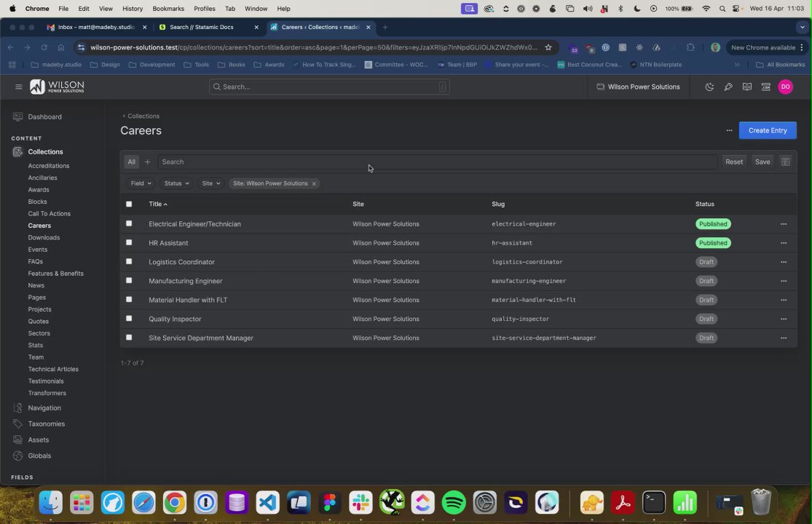812x524 pixels.
Task: Open actions menu for Logistics Coordinator row
Action: coord(784,262)
